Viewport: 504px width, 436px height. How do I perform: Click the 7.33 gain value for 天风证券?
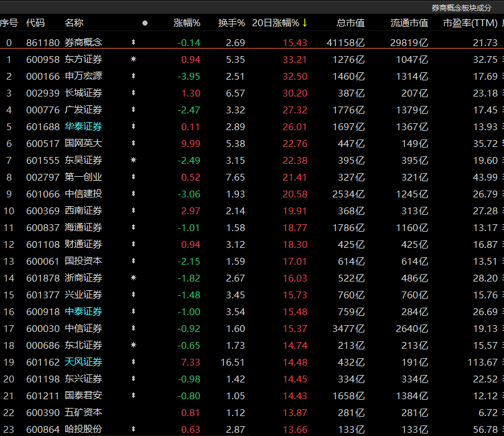point(190,362)
